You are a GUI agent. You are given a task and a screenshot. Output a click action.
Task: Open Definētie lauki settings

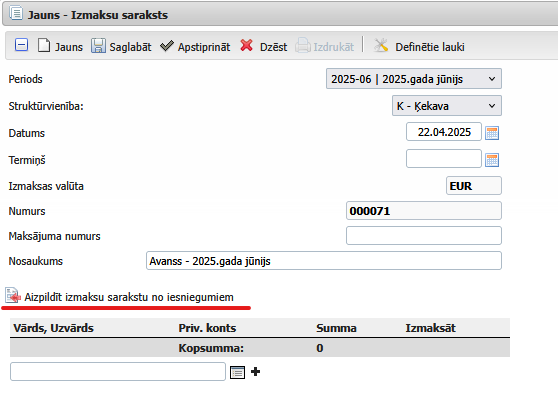pos(430,47)
